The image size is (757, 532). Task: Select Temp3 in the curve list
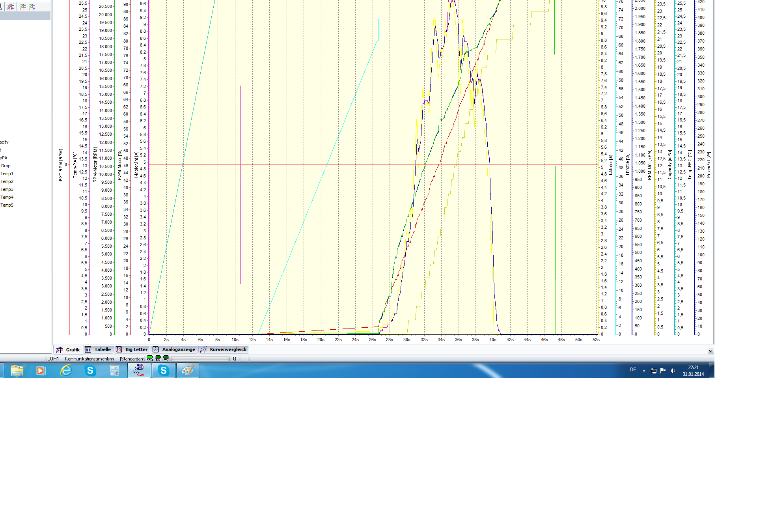tap(7, 189)
